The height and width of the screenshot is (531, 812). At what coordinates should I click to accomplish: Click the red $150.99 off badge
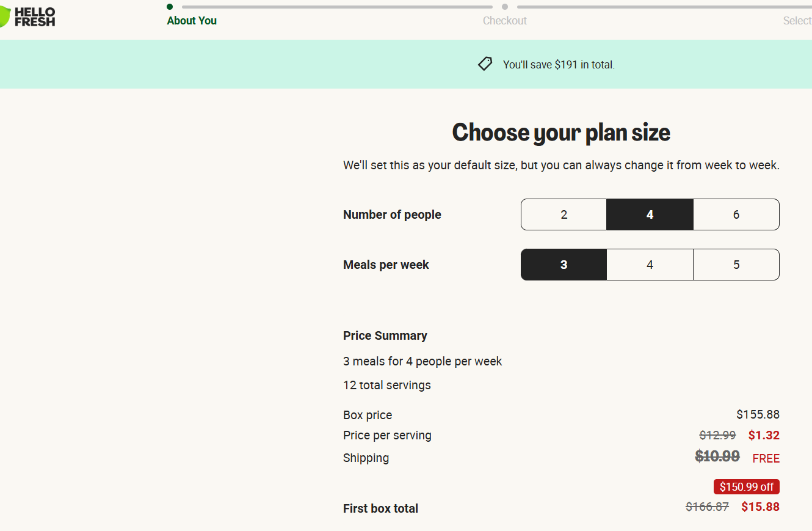[746, 487]
